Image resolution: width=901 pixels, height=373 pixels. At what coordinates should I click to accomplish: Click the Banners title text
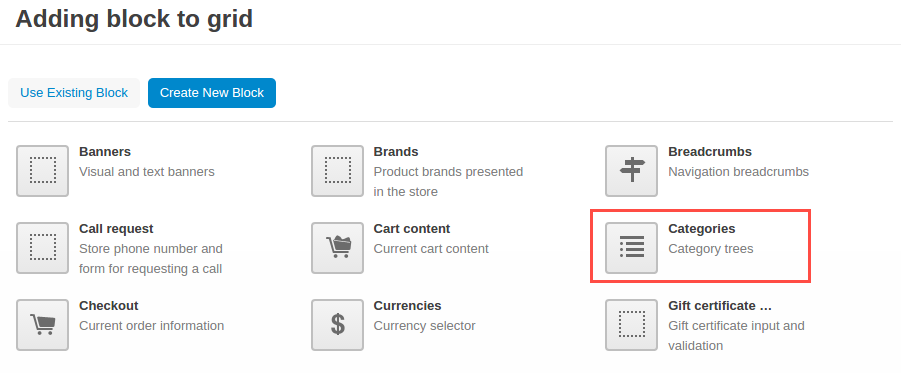coord(105,152)
